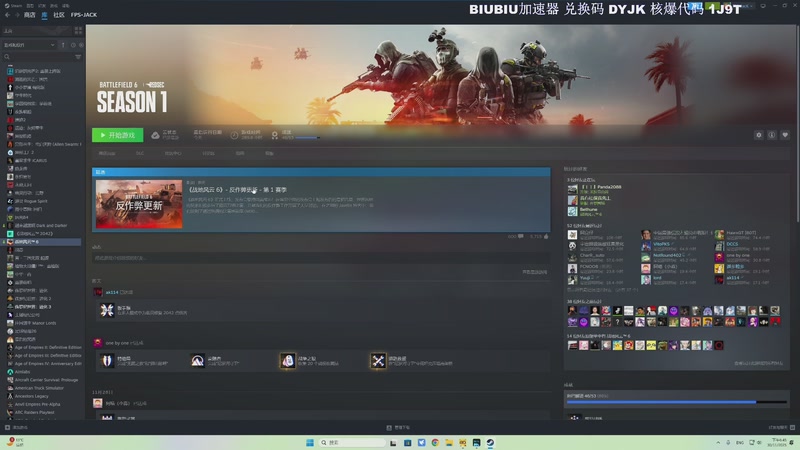Viewport: 800px width, 450px height.
Task: Open friend Panda2088 in friends panel
Action: pyautogui.click(x=595, y=189)
